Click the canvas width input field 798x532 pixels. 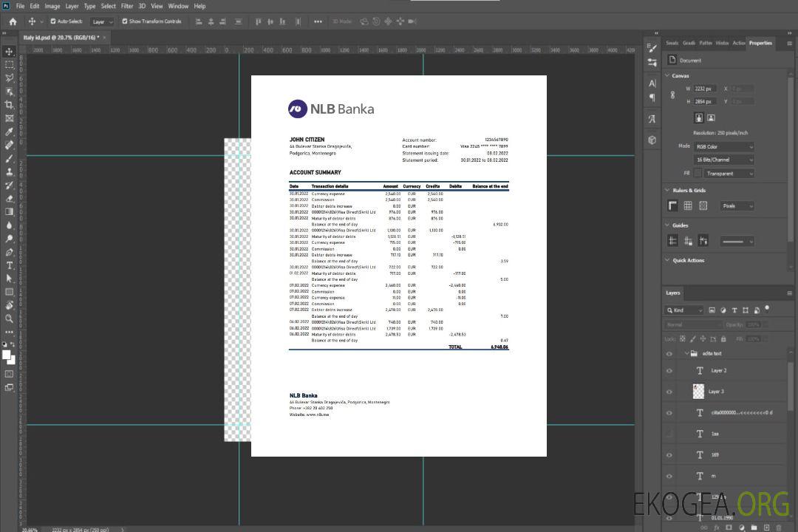(x=705, y=89)
